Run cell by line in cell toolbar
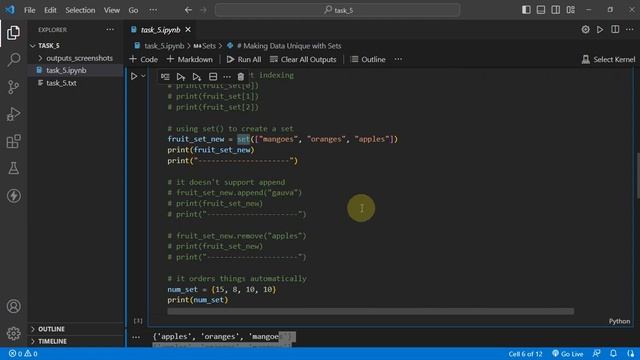 pos(165,76)
